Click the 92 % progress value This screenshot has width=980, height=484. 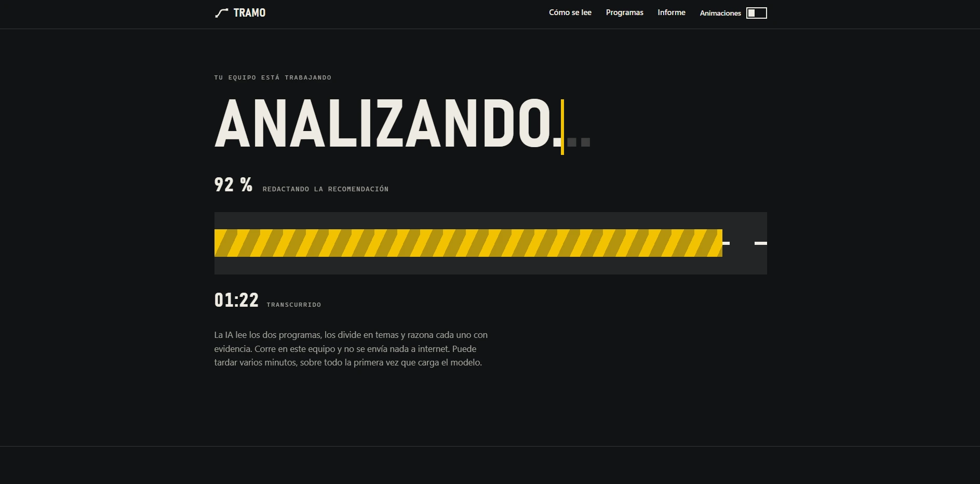click(233, 185)
